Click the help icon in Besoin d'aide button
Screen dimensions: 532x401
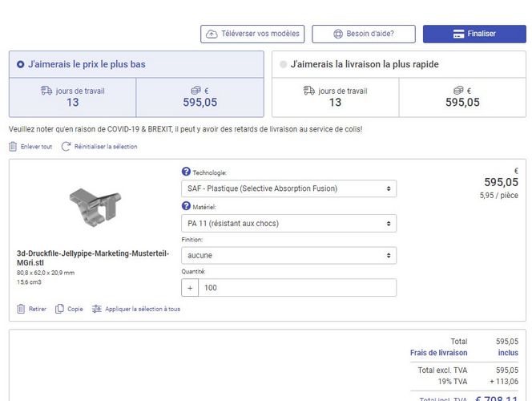click(x=338, y=34)
